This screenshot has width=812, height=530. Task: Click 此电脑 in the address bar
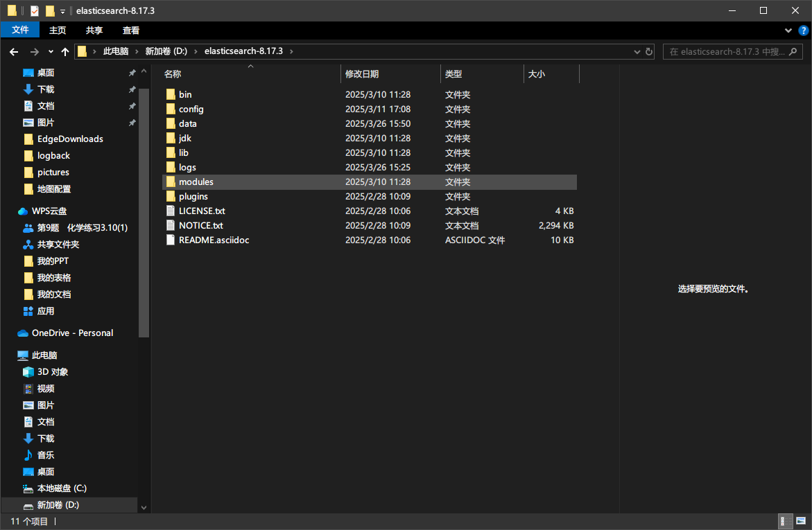tap(116, 51)
